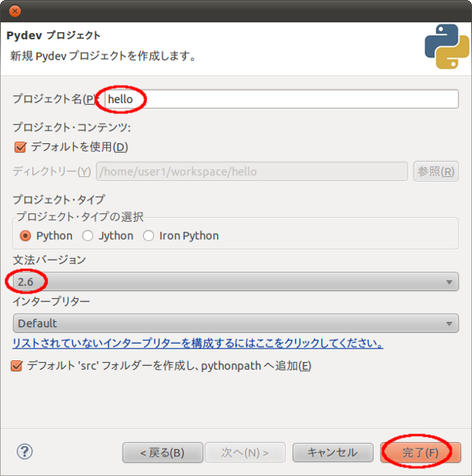Select the Jython project type radio button
This screenshot has width=472, height=476.
point(88,236)
